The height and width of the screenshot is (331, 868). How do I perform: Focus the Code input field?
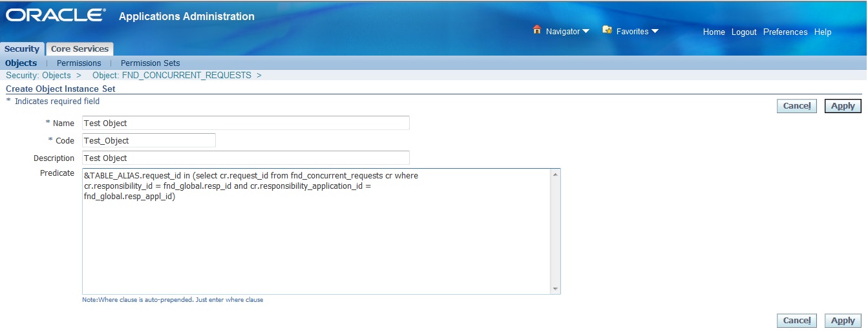(x=149, y=140)
